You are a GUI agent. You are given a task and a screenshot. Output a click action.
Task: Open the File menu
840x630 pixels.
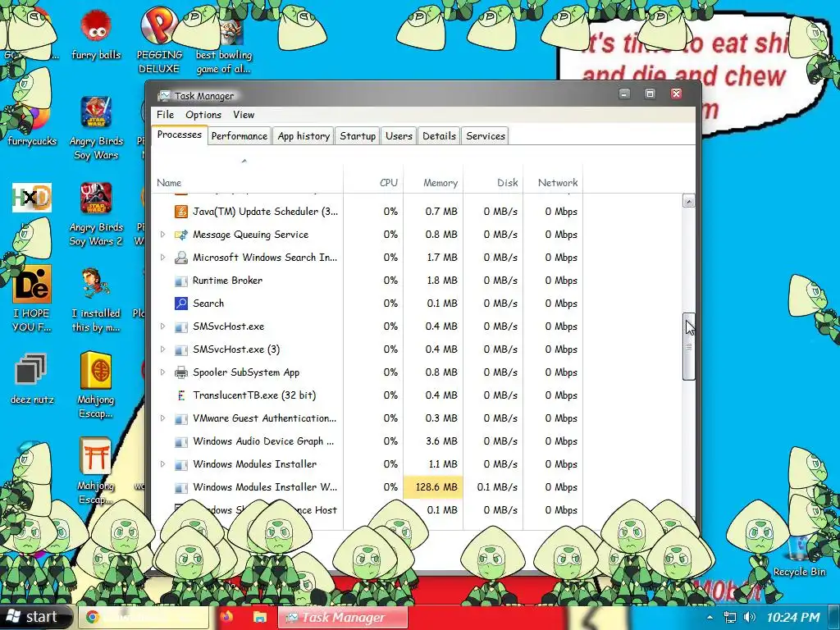coord(165,115)
